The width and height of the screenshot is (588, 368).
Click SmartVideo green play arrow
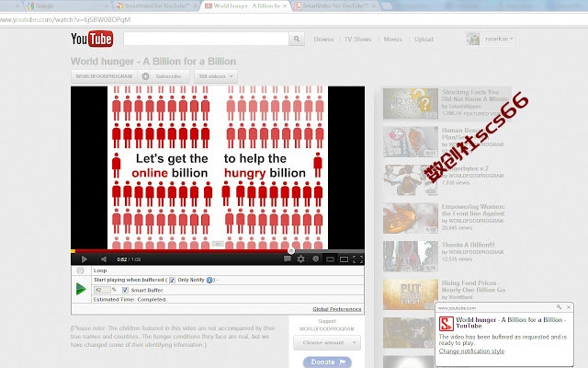(x=81, y=289)
